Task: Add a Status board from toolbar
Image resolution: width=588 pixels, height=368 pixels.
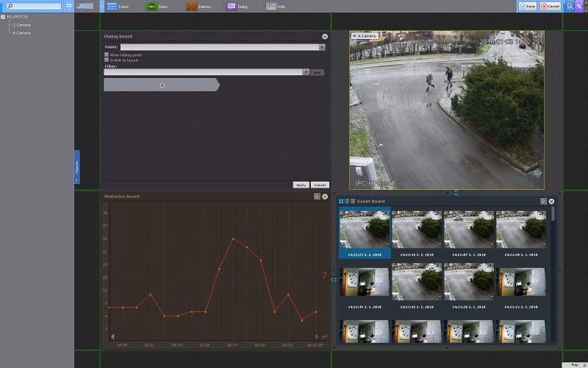Action: click(151, 6)
